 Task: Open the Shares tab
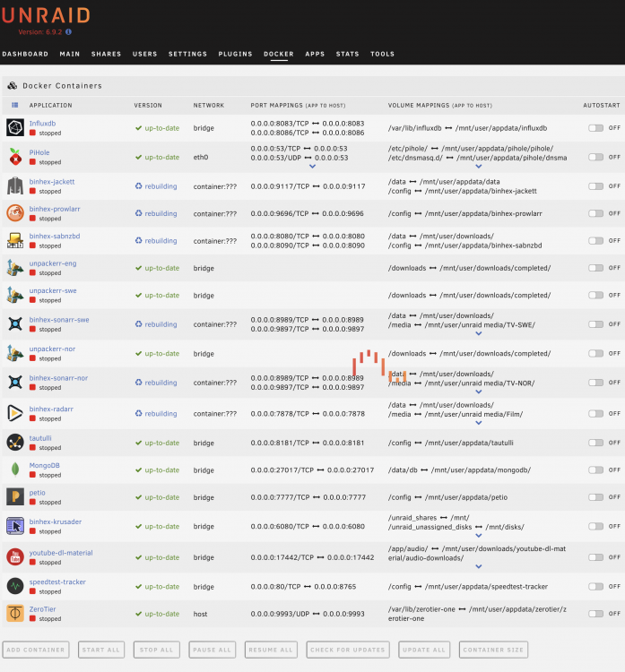point(107,54)
